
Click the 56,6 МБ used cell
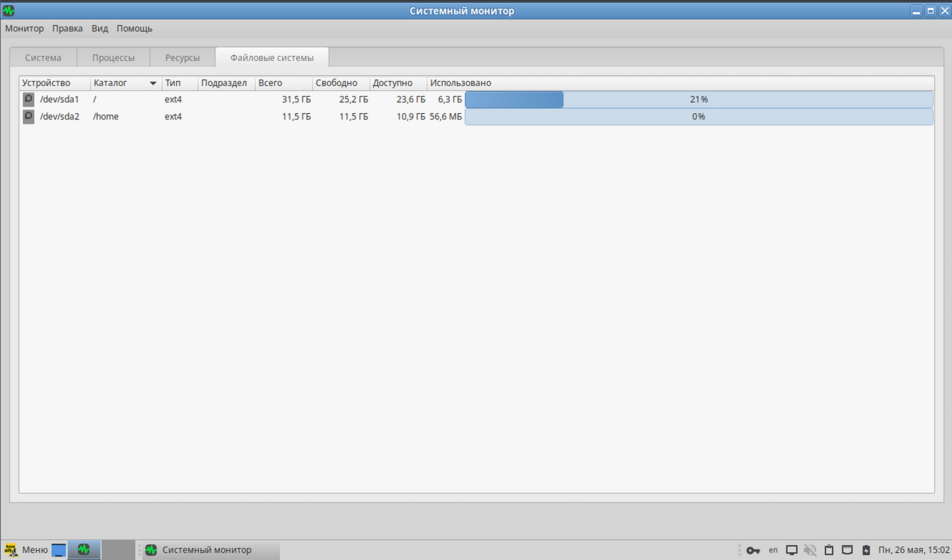click(x=446, y=117)
